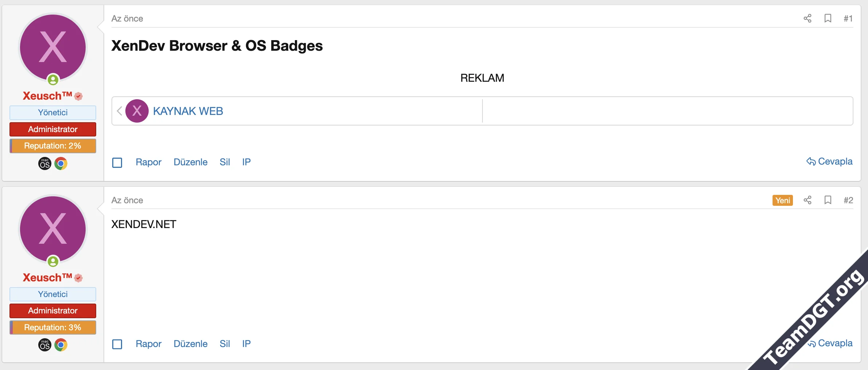This screenshot has width=868, height=370.
Task: Tick the selection checkbox on post #2
Action: [x=117, y=344]
